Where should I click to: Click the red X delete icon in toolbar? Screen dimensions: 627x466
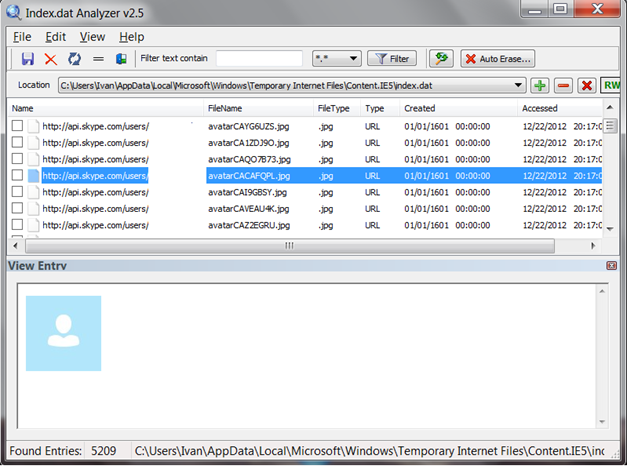[x=50, y=59]
